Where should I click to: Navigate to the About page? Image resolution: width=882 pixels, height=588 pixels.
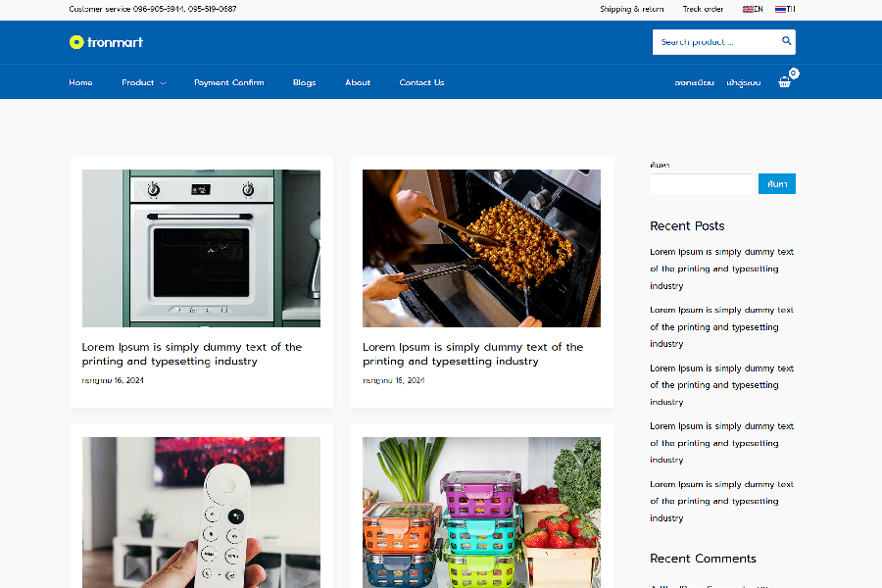coord(358,82)
